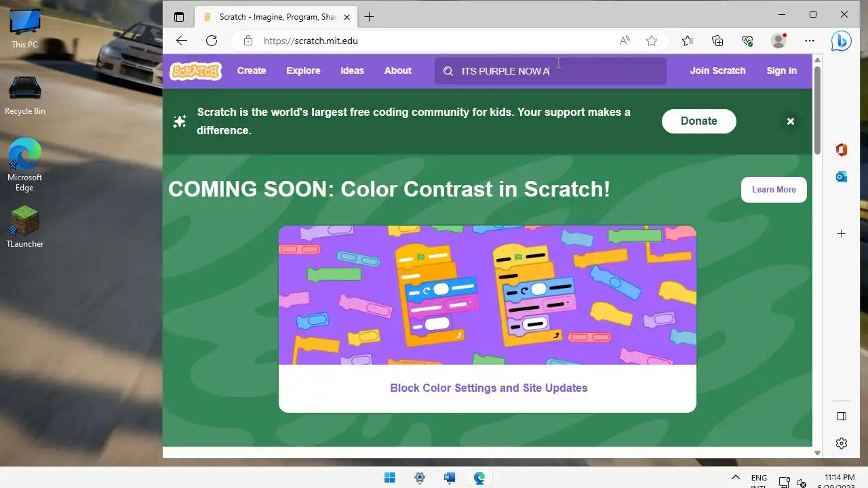Click Sign in
The height and width of the screenshot is (488, 868).
click(781, 70)
